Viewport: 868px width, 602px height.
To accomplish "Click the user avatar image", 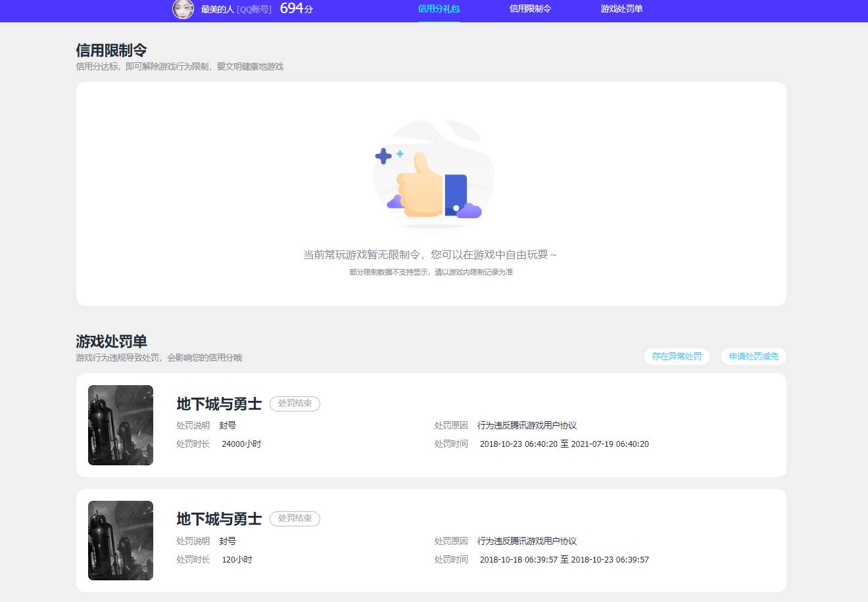I will click(x=183, y=10).
